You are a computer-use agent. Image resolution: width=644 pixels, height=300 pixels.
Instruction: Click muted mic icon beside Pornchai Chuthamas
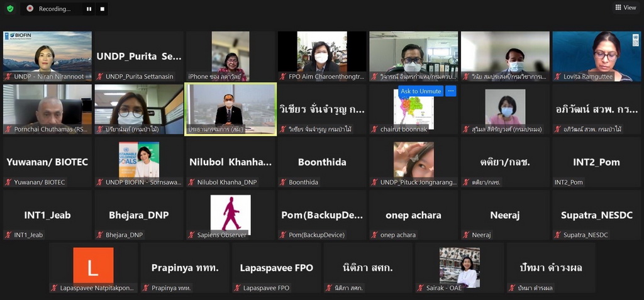pyautogui.click(x=8, y=130)
